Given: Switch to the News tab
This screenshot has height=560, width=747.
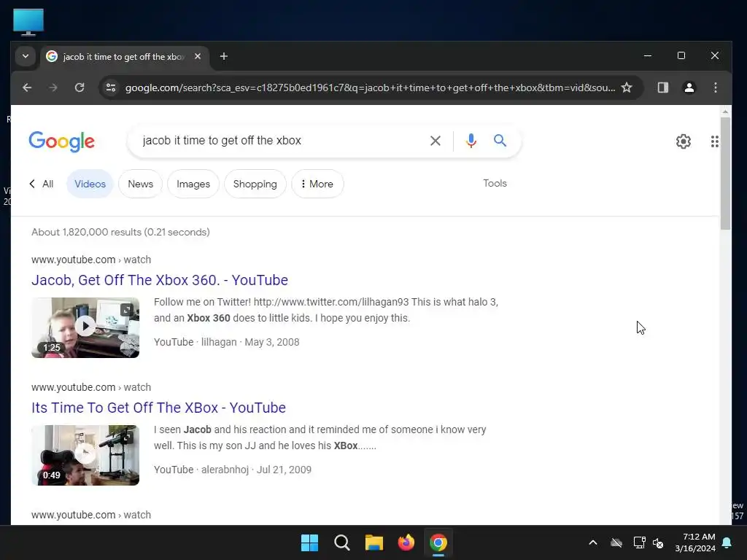Looking at the screenshot, I should pyautogui.click(x=141, y=184).
